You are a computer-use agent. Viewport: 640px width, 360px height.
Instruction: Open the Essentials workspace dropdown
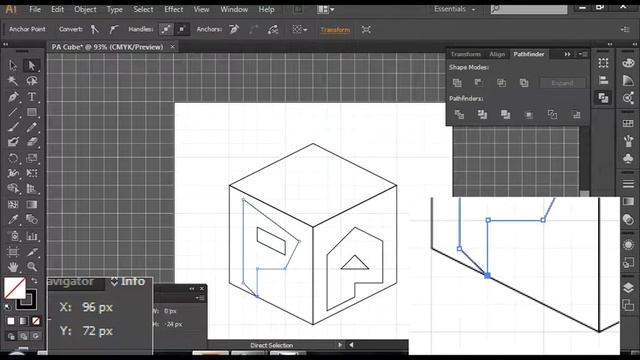(455, 9)
